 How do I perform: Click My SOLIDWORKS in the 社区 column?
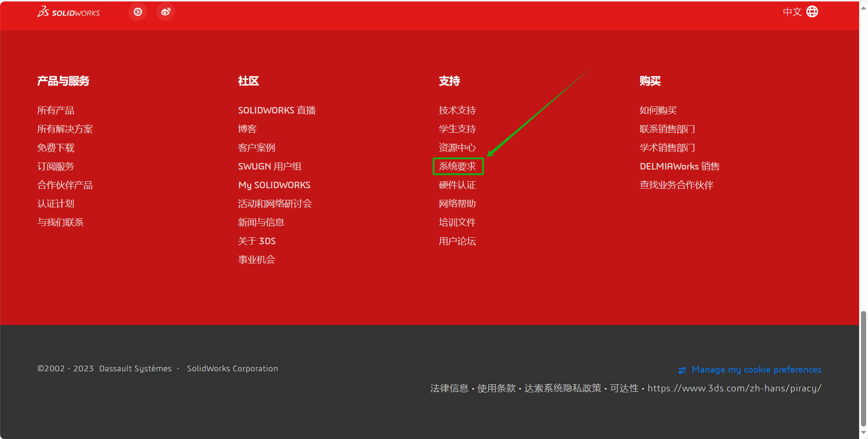coord(274,185)
